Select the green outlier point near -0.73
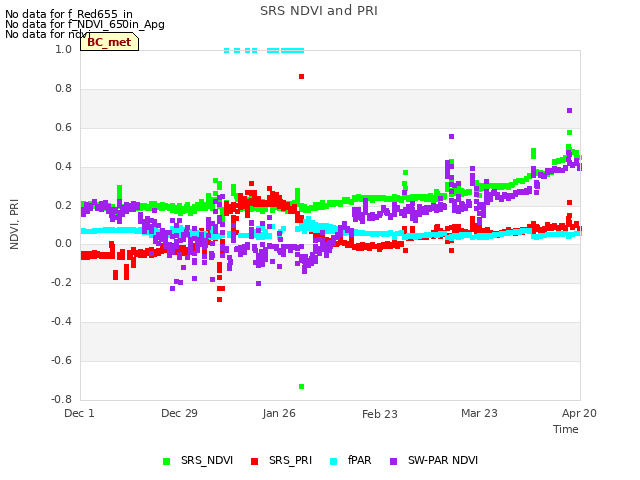 pyautogui.click(x=301, y=387)
